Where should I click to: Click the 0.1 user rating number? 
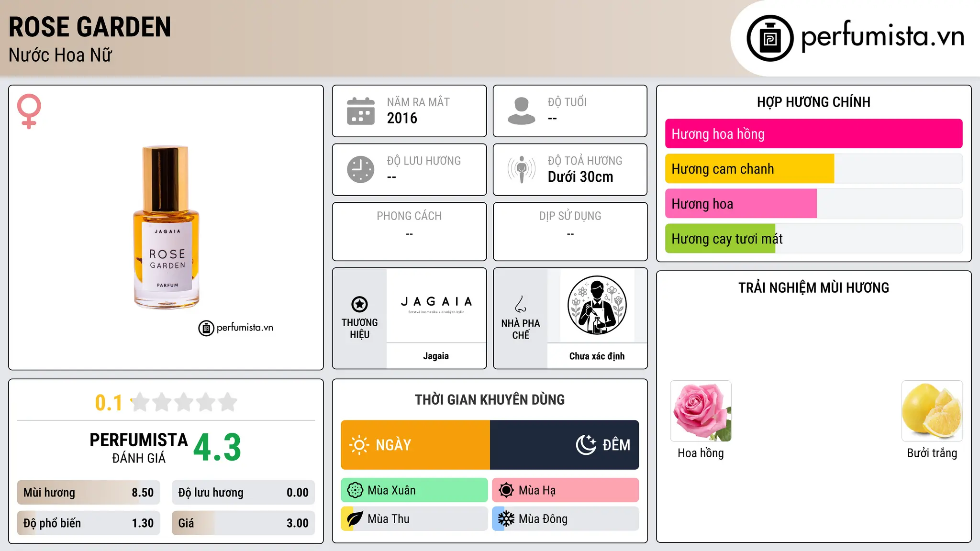pyautogui.click(x=109, y=403)
